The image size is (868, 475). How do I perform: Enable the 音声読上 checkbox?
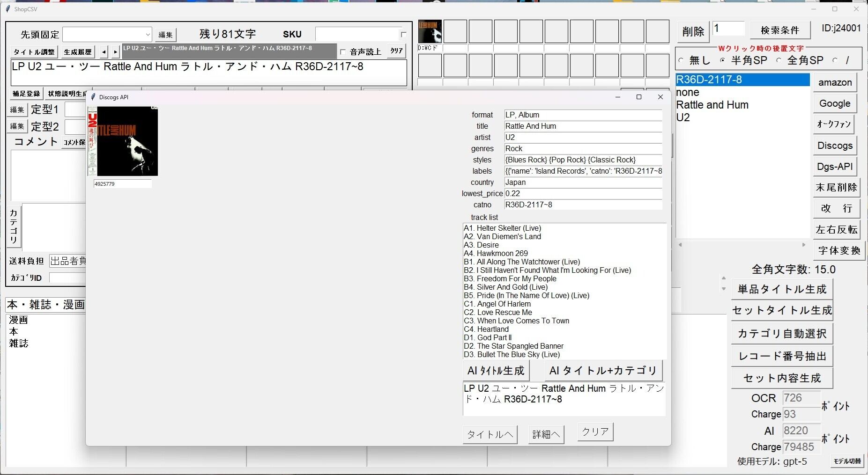click(x=343, y=52)
